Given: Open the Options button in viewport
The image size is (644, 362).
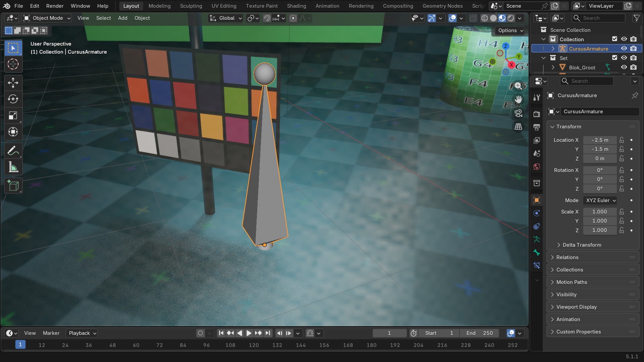Looking at the screenshot, I should [510, 31].
